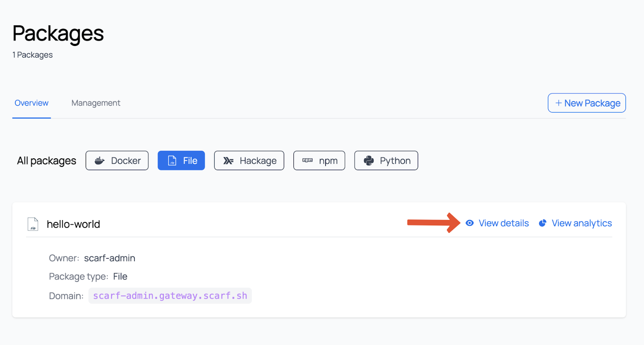Open the View details link for hello-world
The height and width of the screenshot is (345, 644).
coord(504,223)
